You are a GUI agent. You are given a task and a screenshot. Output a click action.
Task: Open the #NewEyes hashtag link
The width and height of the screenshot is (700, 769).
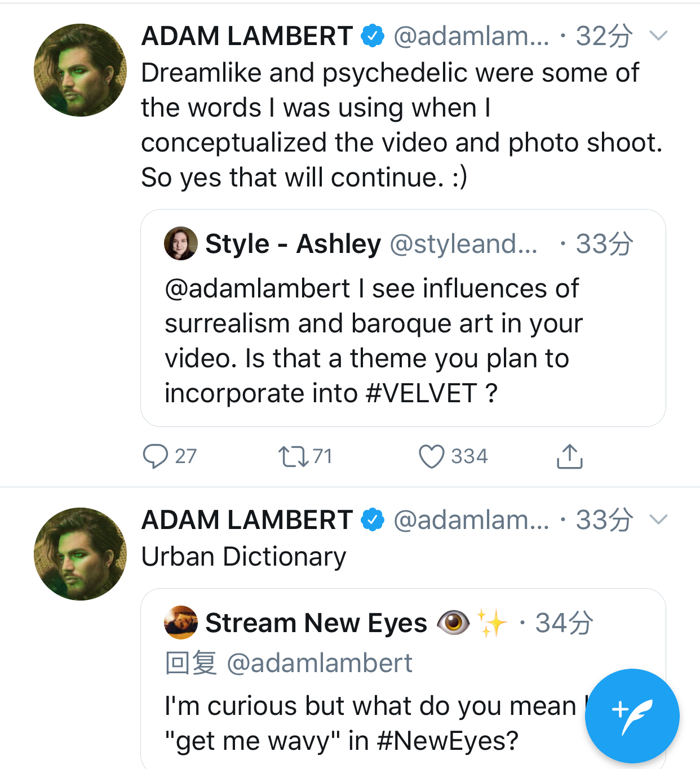click(x=447, y=741)
